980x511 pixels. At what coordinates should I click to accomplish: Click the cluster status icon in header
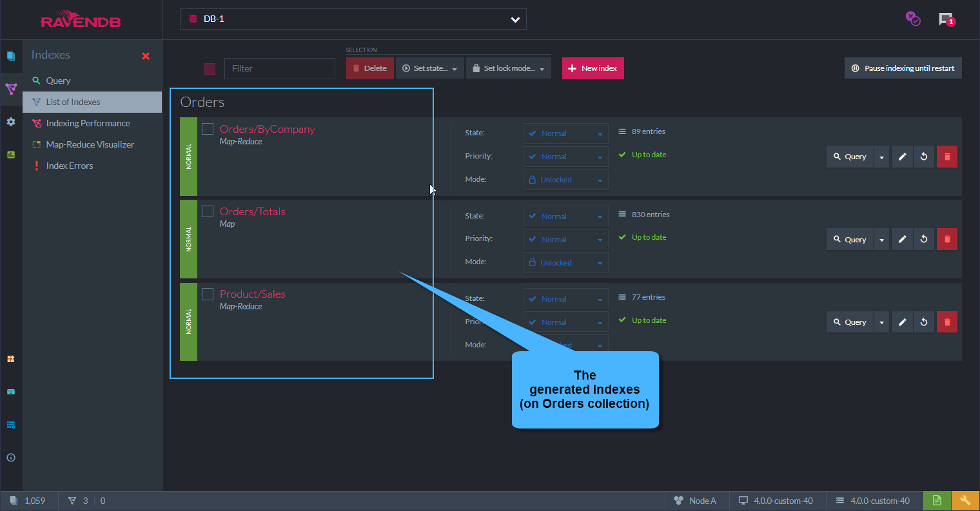pos(913,19)
